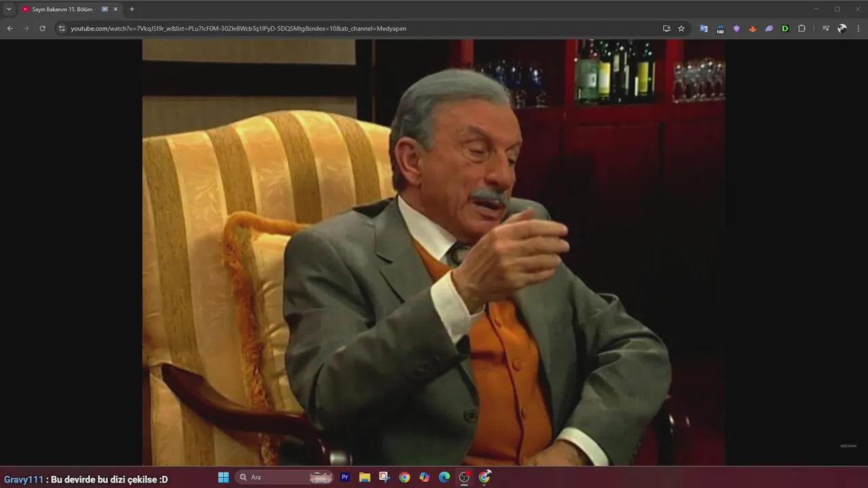This screenshot has width=868, height=488.
Task: Open Google Chrome from the taskbar
Action: coord(404,477)
